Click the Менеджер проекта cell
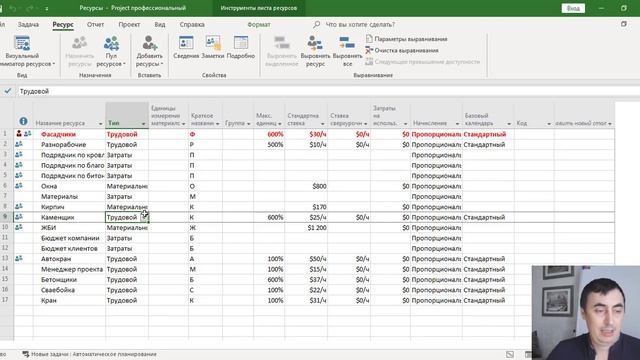The height and width of the screenshot is (360, 640). 69,269
